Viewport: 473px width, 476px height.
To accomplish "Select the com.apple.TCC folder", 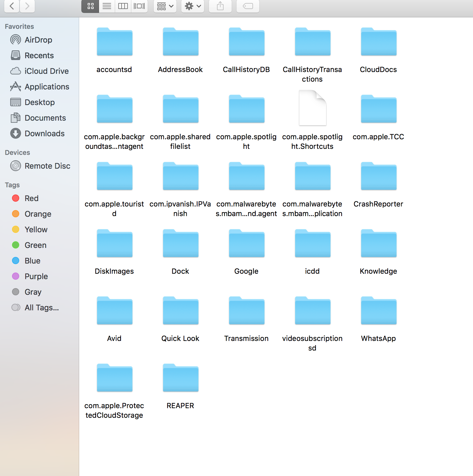I will coord(378,109).
